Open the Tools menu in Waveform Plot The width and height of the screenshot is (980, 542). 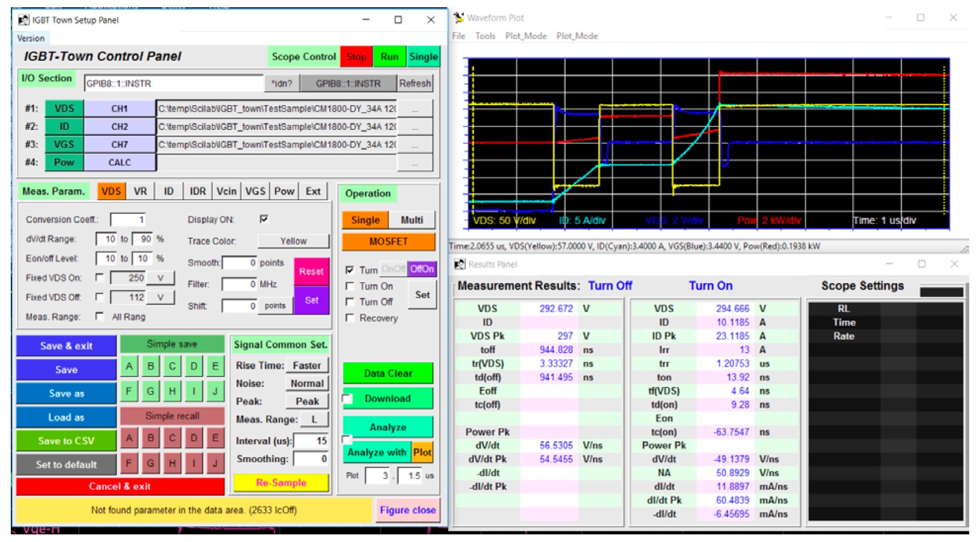point(485,36)
